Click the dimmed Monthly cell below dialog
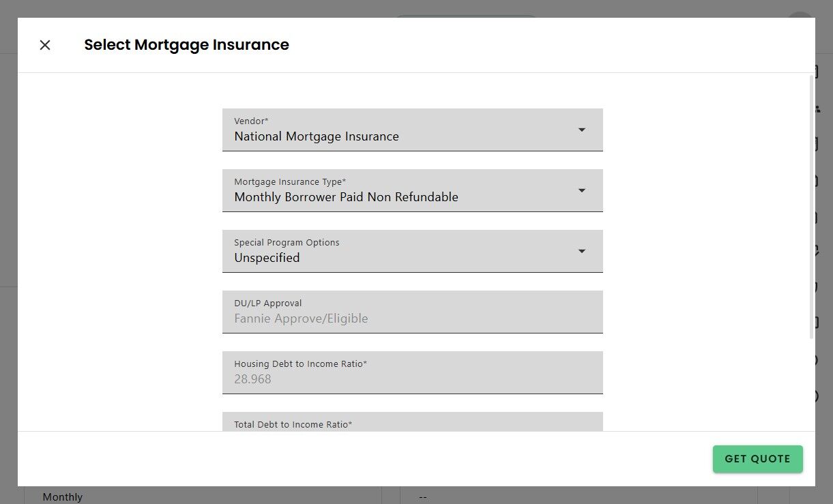 click(63, 496)
